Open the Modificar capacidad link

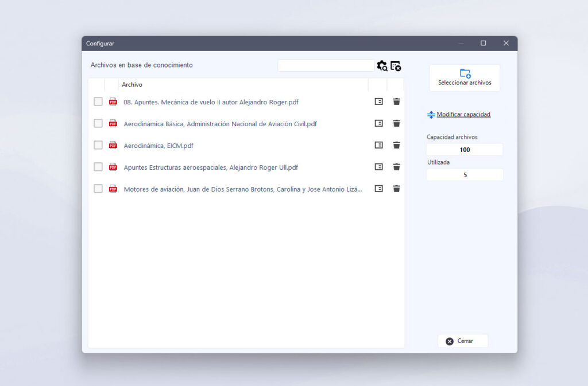463,115
